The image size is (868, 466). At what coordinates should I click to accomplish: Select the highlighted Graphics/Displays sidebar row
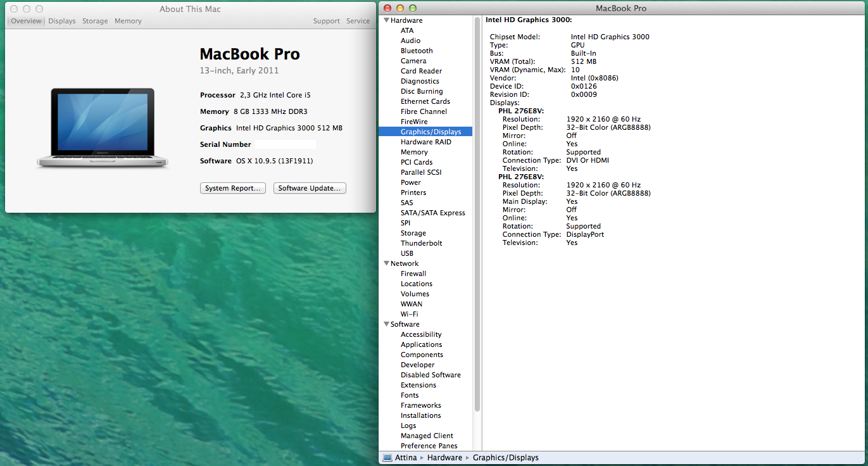pyautogui.click(x=425, y=132)
